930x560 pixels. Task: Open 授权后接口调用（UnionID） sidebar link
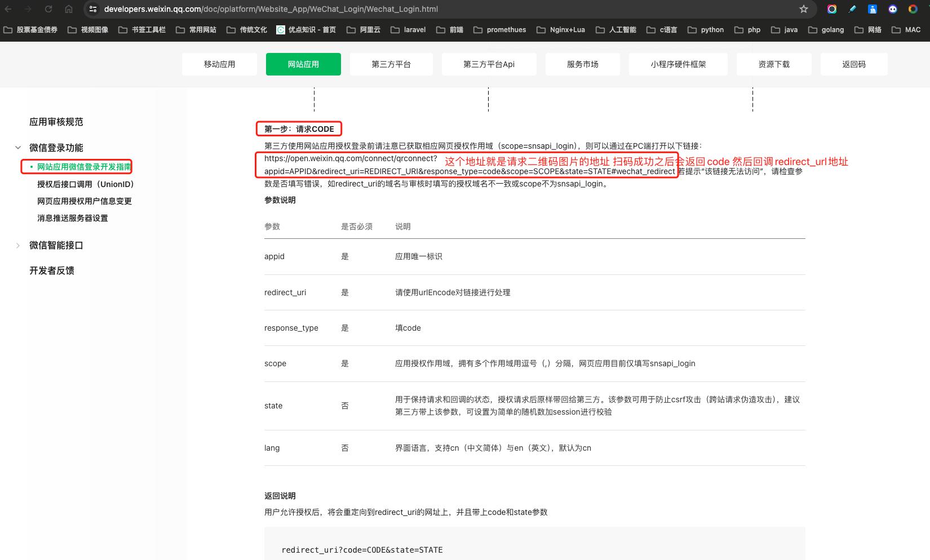pos(86,184)
